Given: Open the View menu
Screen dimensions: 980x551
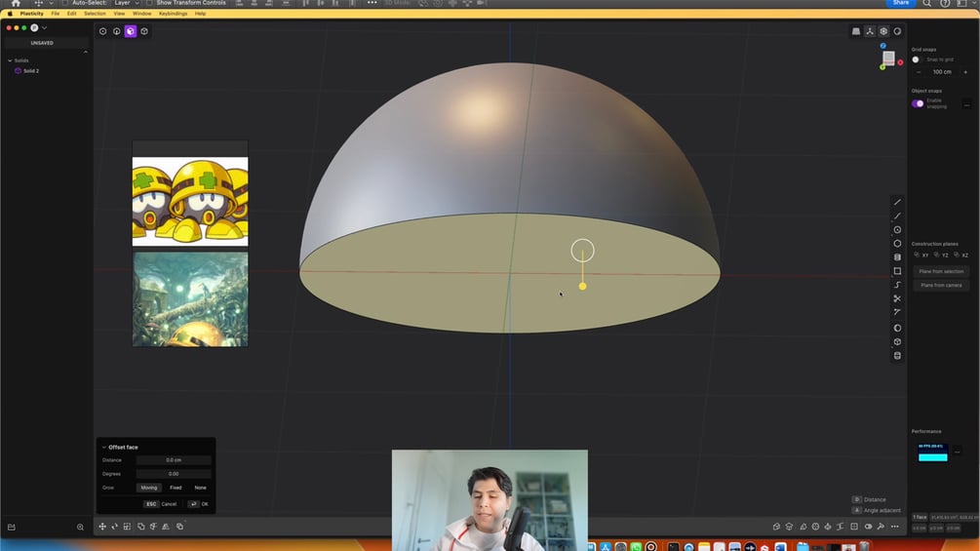Looking at the screenshot, I should [x=119, y=13].
